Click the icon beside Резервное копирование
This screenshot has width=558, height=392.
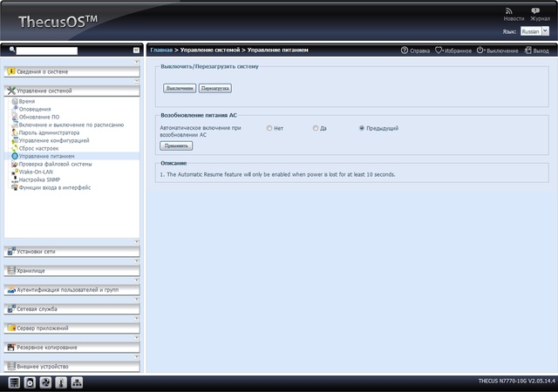11,348
